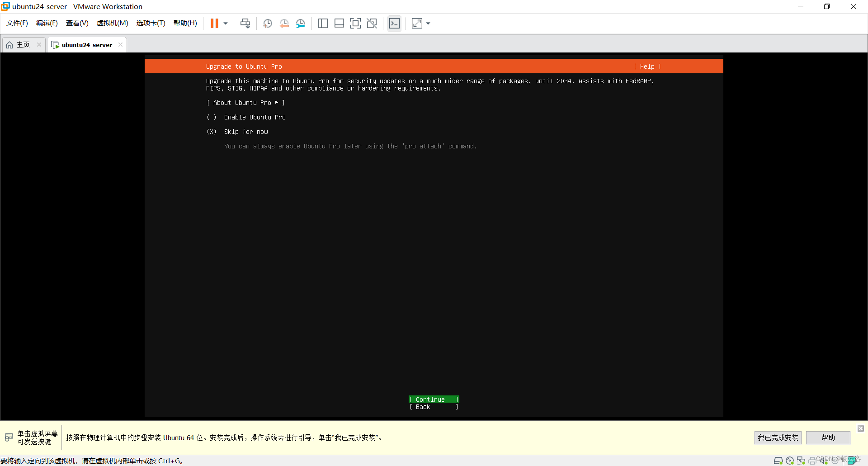Viewport: 868px width, 466px height.
Task: Toggle the thumbnail bar panel icon
Action: click(339, 24)
